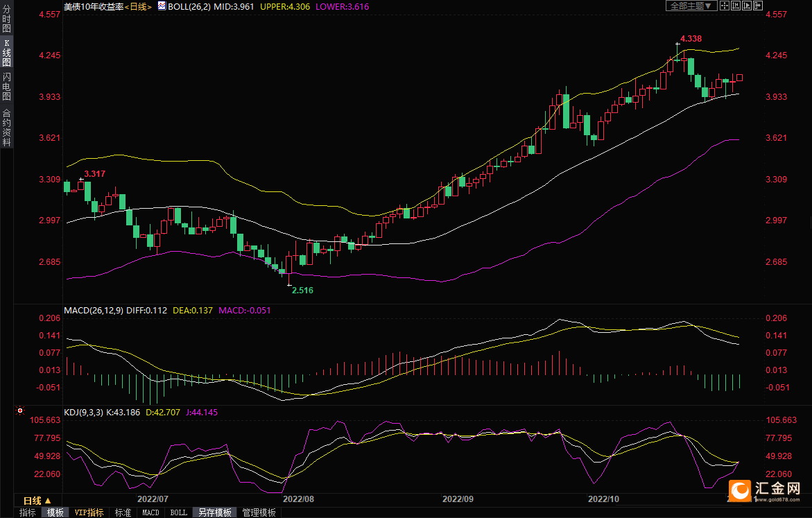Select the 模板 bottom tab
The image size is (812, 518).
pyautogui.click(x=55, y=512)
